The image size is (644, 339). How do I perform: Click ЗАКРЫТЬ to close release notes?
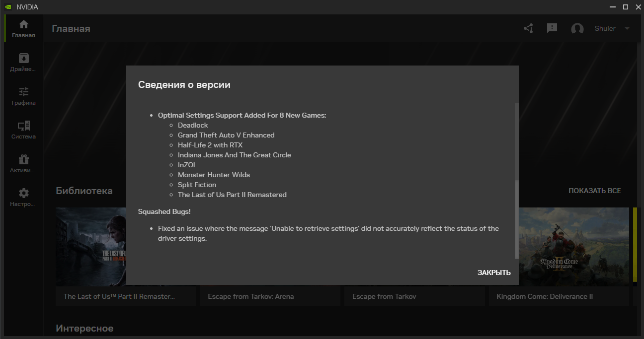tap(494, 272)
